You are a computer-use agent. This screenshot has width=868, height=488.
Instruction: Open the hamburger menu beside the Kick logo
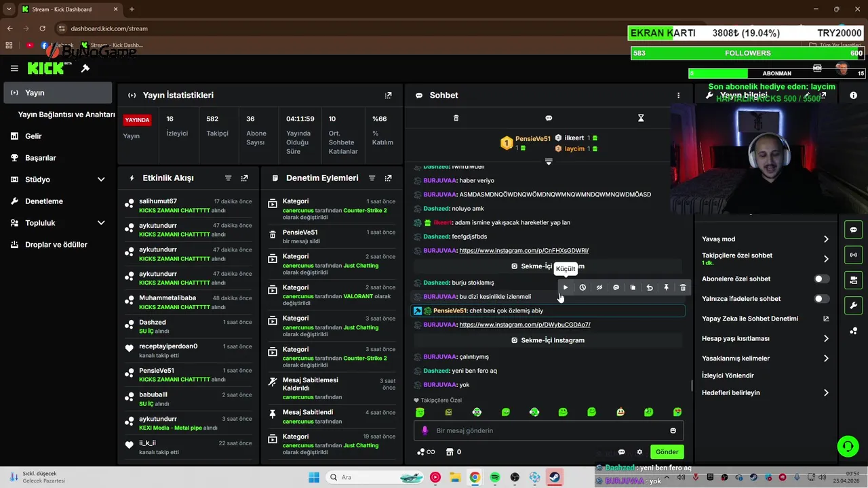[14, 68]
